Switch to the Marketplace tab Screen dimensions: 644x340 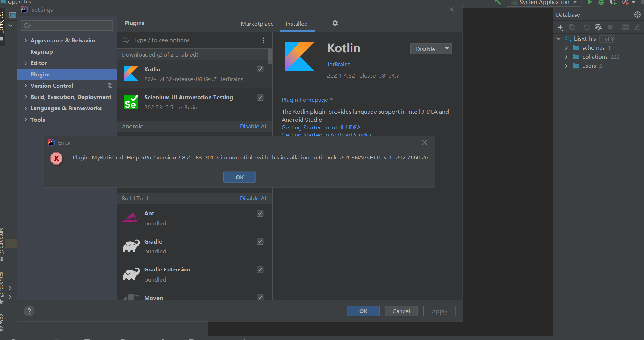click(257, 24)
